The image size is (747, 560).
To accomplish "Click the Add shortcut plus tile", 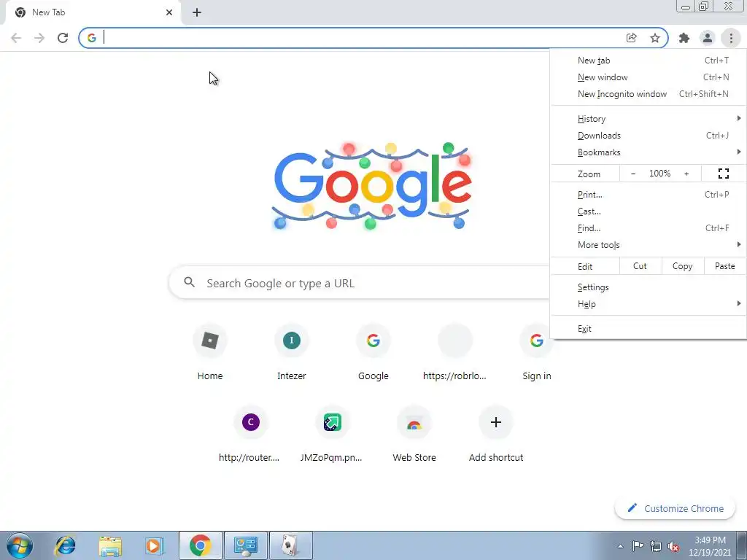I will 496,435.
